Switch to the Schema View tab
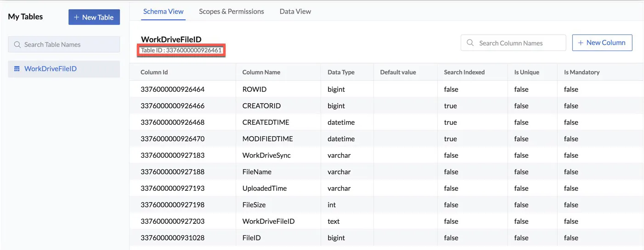The image size is (644, 250). click(x=163, y=11)
